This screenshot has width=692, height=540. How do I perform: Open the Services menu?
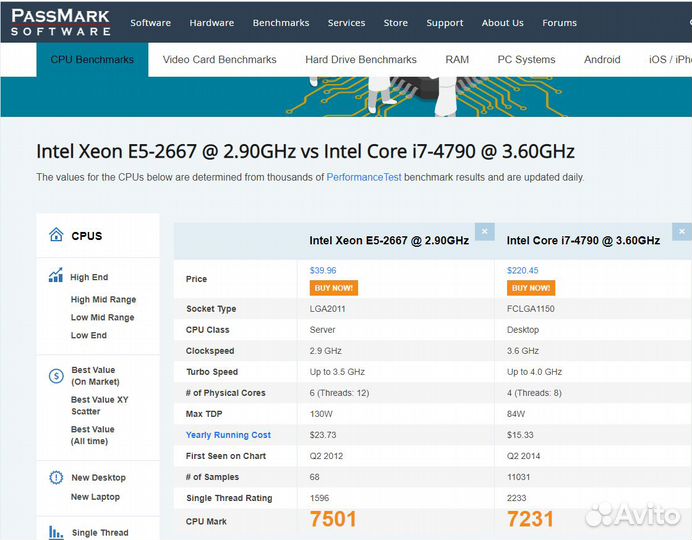346,23
